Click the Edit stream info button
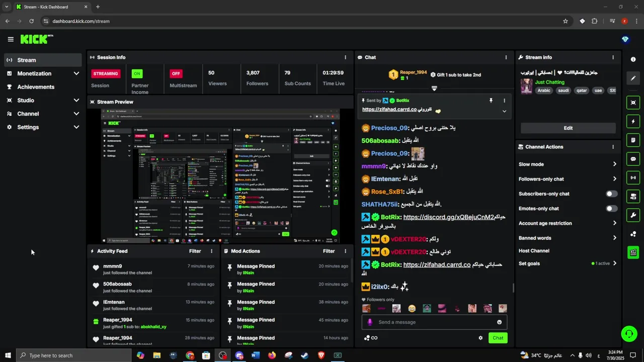This screenshot has width=644, height=362. (568, 128)
